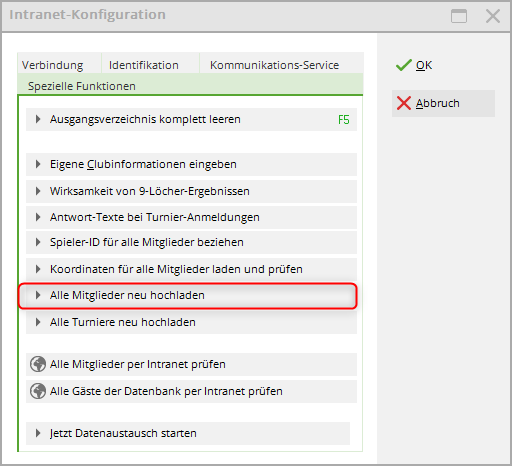512x466 pixels.
Task: Click globe icon for Alle Gäste der Datenbank prüfen
Action: click(38, 391)
